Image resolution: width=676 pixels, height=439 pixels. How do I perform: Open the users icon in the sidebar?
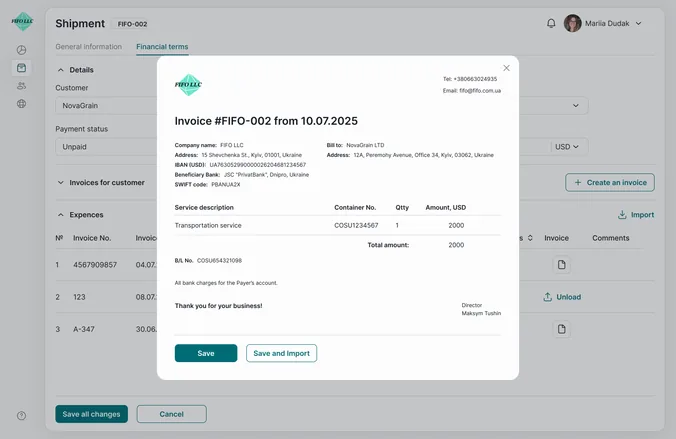pos(21,86)
